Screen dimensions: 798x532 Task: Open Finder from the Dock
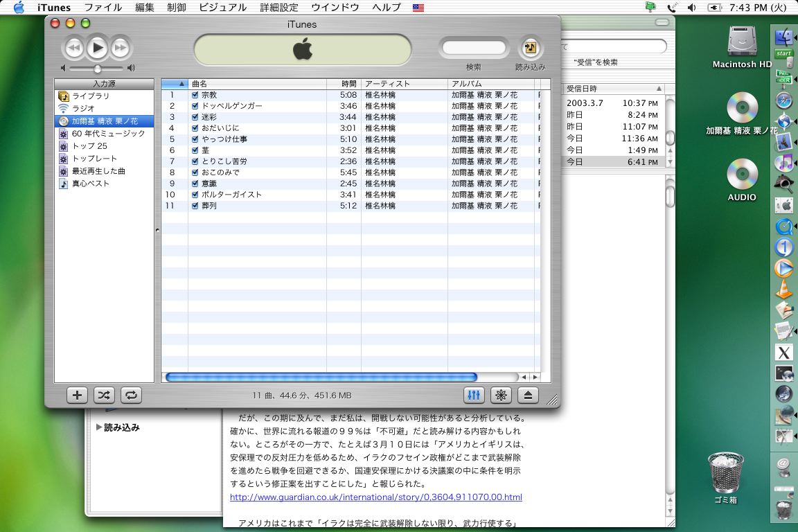(783, 37)
